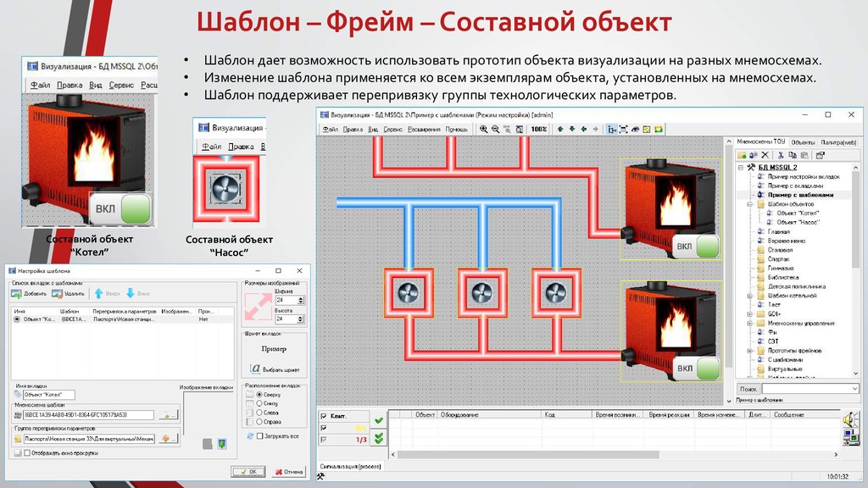Click the new folder icon in tree panel toolbar
This screenshot has height=488, width=868.
[742, 155]
